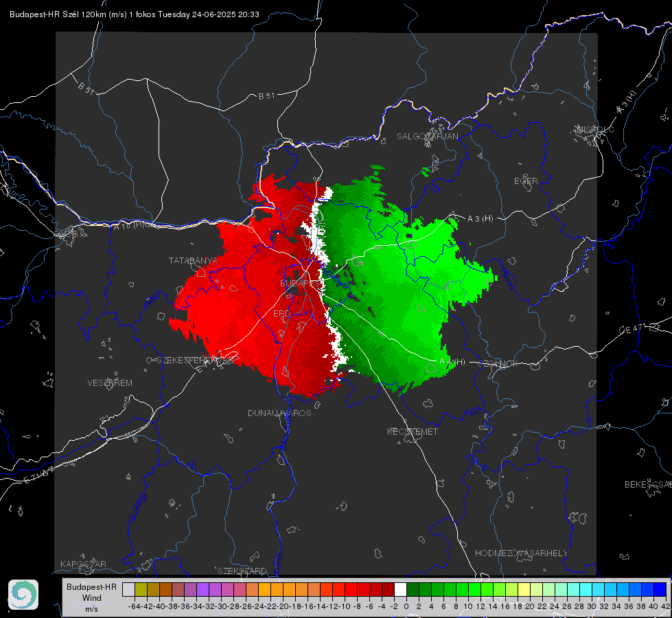Click the radar title with date 24-06-2025 20:33
Image resolution: width=672 pixels, height=618 pixels.
pyautogui.click(x=134, y=14)
